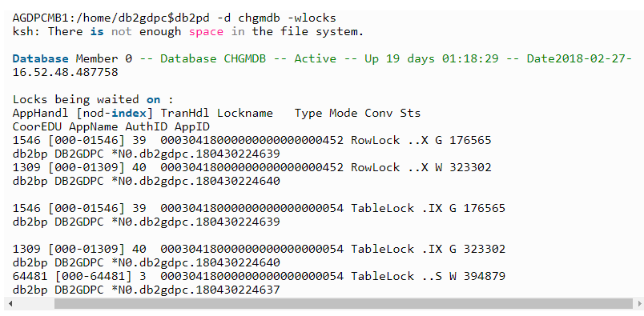Viewport: 644px width, 316px height.
Task: Click the db2pd command text line
Action: coord(174,18)
